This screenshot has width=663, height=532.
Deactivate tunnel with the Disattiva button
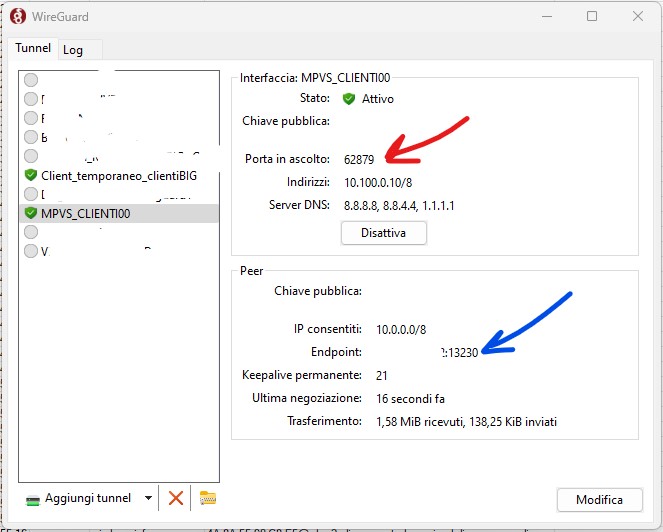384,233
